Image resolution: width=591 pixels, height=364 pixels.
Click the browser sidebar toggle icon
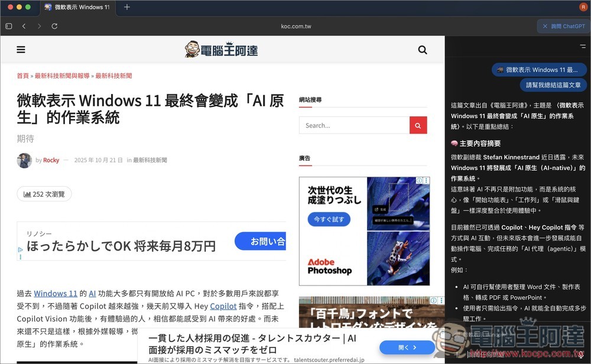click(8, 26)
